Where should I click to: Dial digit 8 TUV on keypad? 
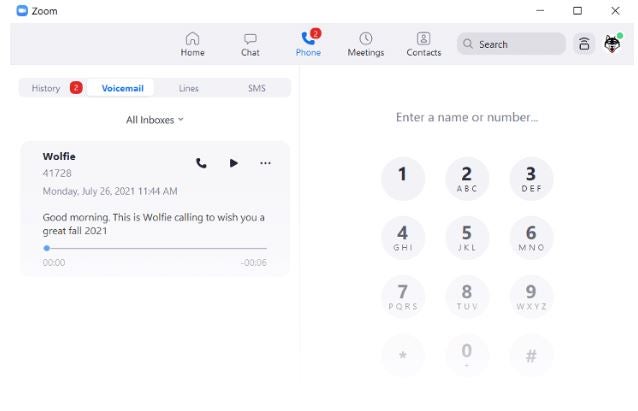coord(467,296)
